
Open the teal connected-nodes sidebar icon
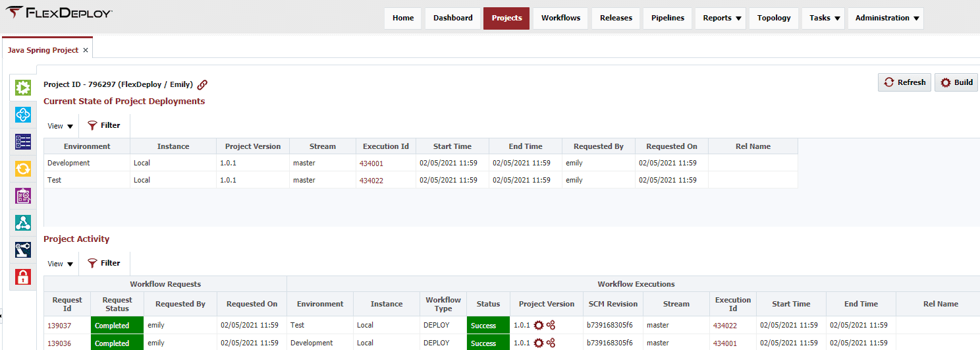(x=23, y=223)
